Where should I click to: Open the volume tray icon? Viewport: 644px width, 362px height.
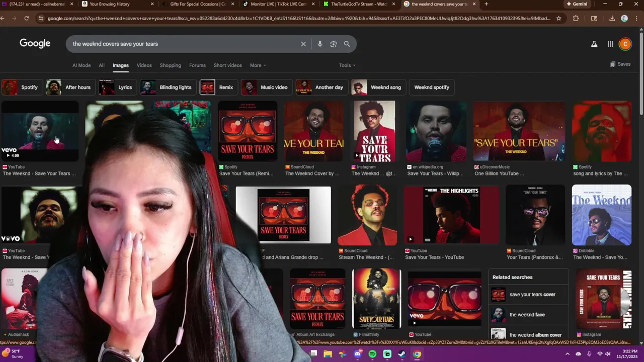coord(608,354)
